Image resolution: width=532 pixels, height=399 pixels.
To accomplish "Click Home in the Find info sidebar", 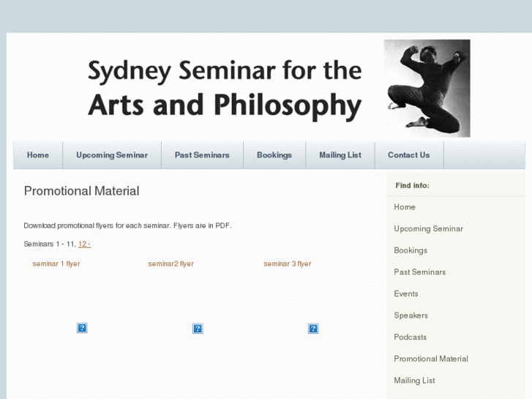I will click(x=405, y=207).
